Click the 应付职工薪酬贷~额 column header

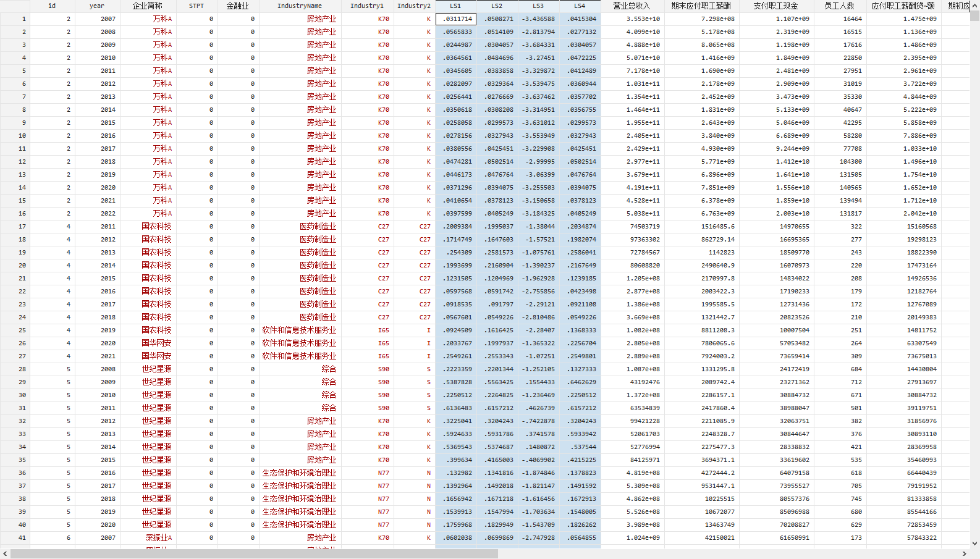click(903, 6)
